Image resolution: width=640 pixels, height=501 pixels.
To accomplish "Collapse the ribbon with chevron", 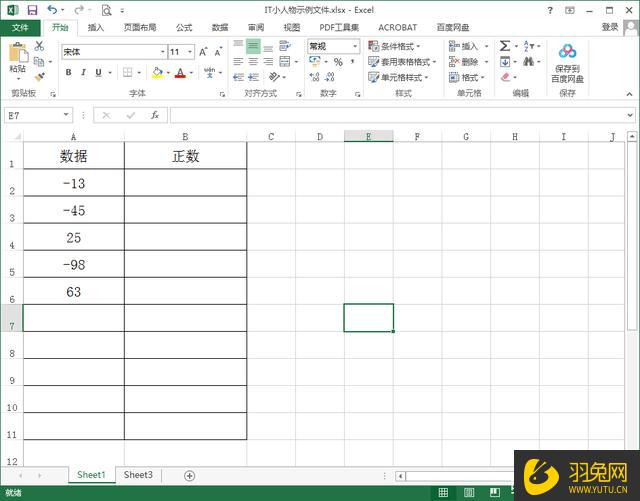I will tap(629, 94).
